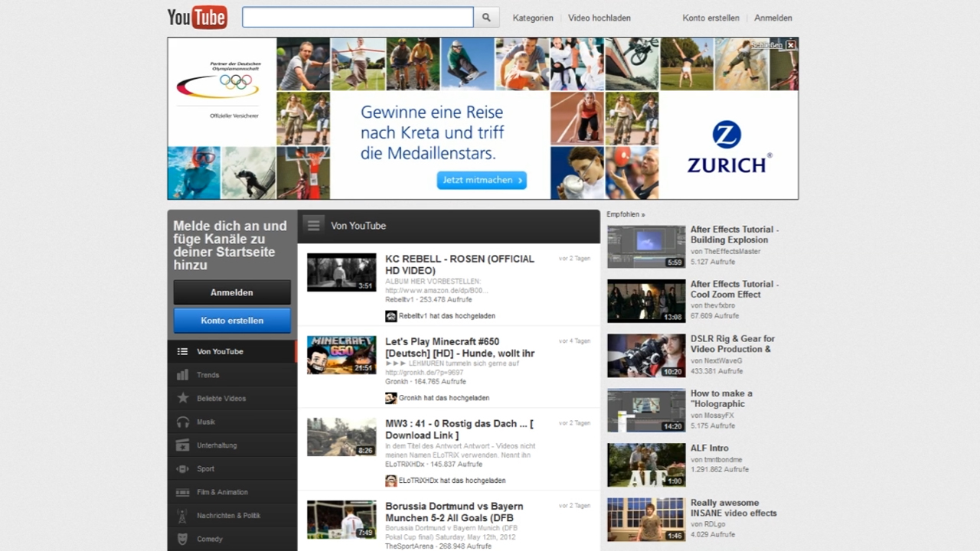The height and width of the screenshot is (551, 980).
Task: Click the Sport sidebar icon
Action: click(x=182, y=468)
